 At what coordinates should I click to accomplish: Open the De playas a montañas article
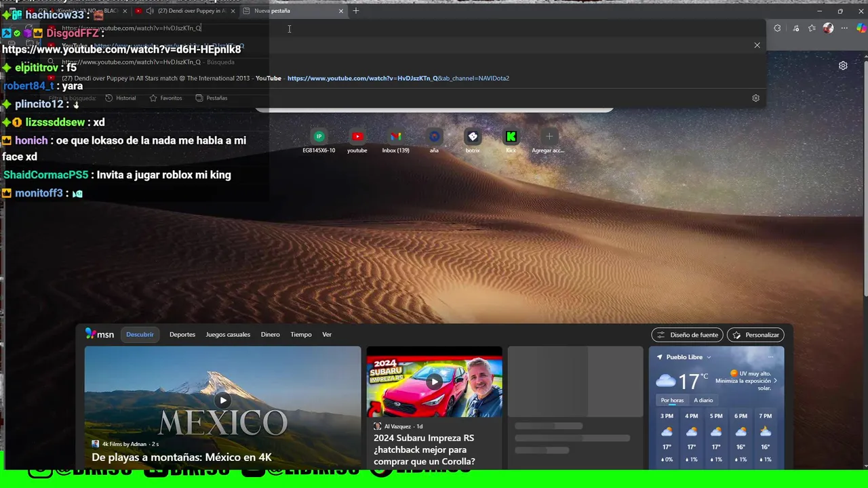(182, 457)
